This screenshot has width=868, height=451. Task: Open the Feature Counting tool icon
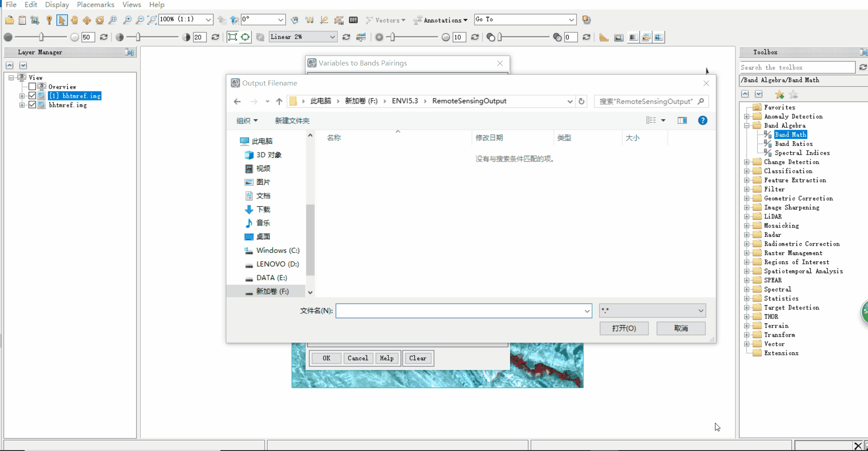[x=353, y=20]
